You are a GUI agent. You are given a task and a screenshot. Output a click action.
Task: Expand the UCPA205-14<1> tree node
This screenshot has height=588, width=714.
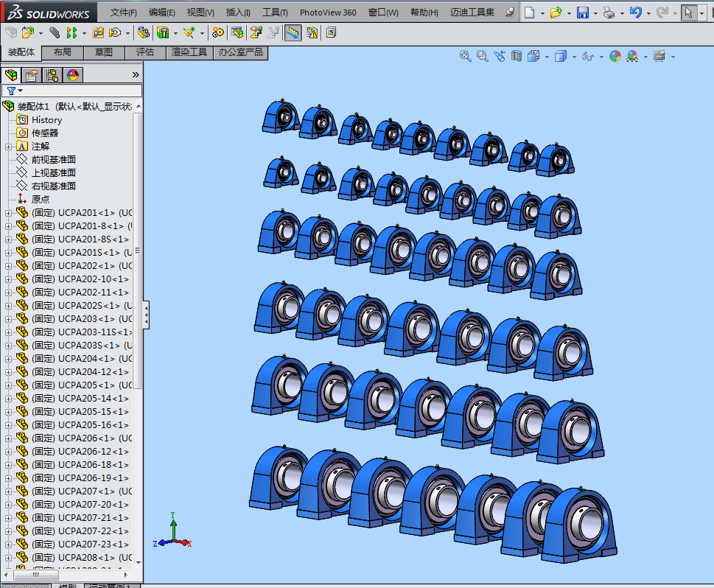tap(8, 399)
